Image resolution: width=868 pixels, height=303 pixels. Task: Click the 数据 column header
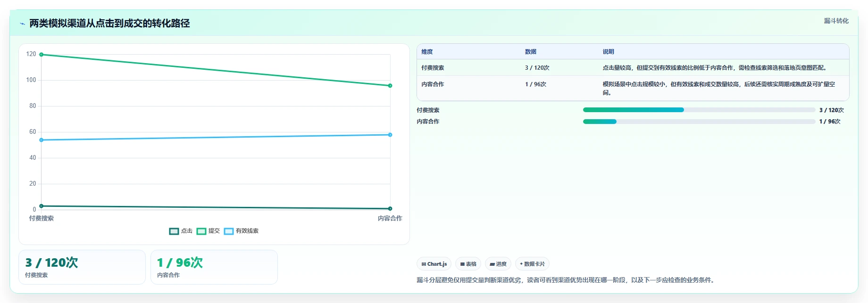pos(531,52)
